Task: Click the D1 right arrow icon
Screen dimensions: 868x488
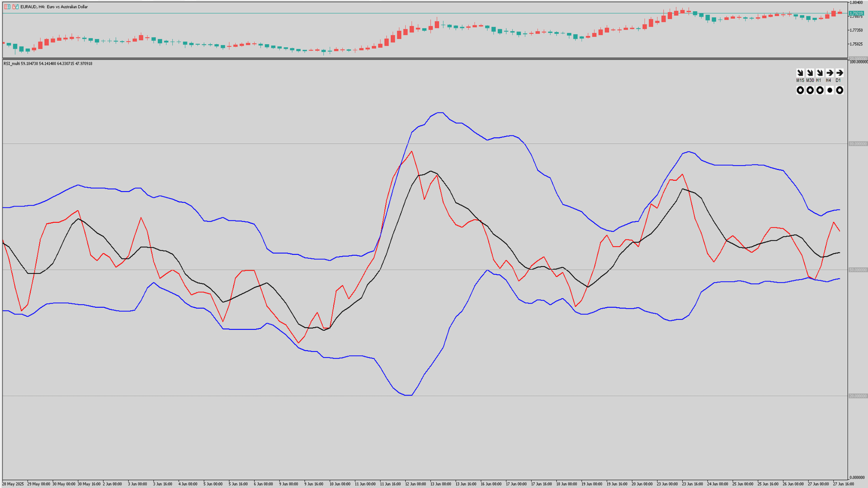Action: pyautogui.click(x=840, y=73)
